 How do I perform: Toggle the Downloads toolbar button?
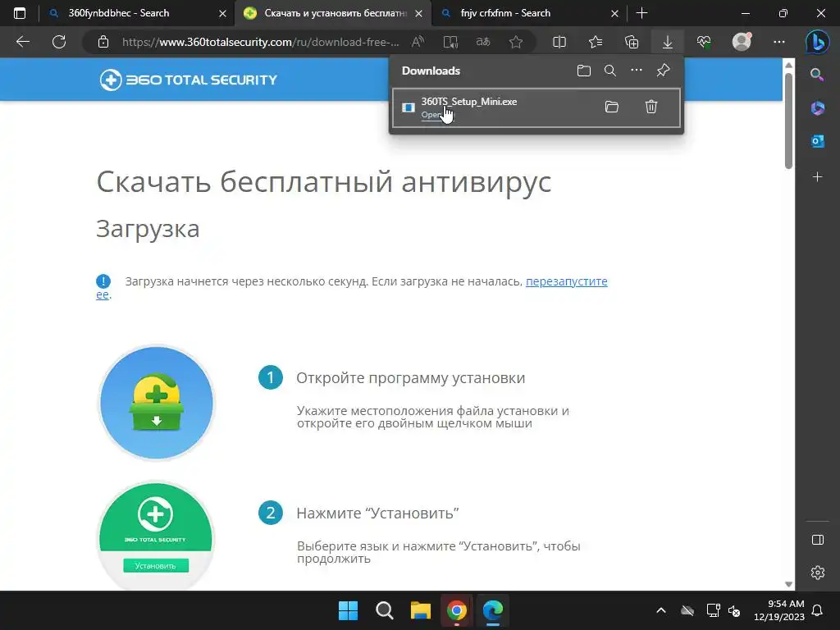tap(668, 42)
